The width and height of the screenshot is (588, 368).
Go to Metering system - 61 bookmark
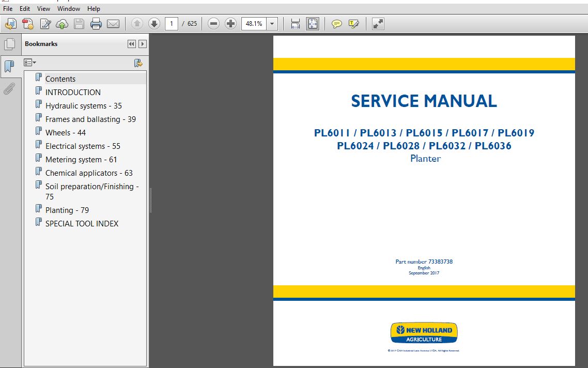(81, 160)
